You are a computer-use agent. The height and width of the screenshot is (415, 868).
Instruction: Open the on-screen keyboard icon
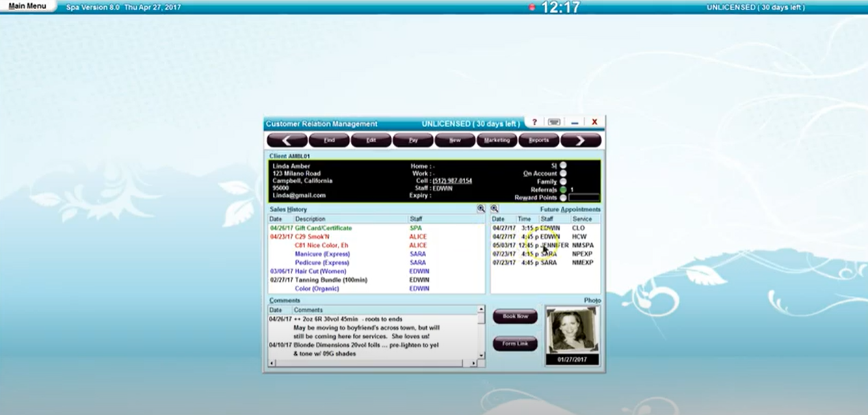click(553, 122)
